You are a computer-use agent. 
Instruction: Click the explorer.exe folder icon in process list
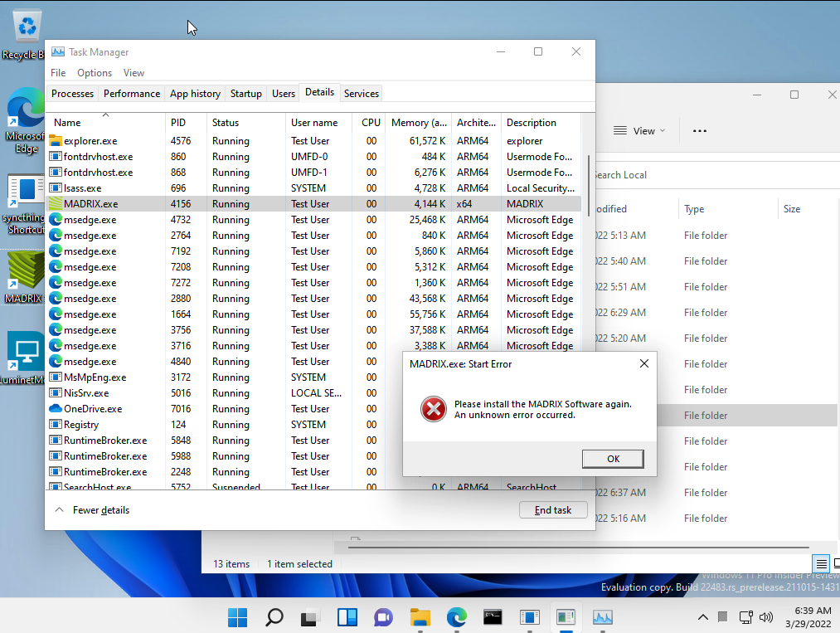click(x=56, y=141)
